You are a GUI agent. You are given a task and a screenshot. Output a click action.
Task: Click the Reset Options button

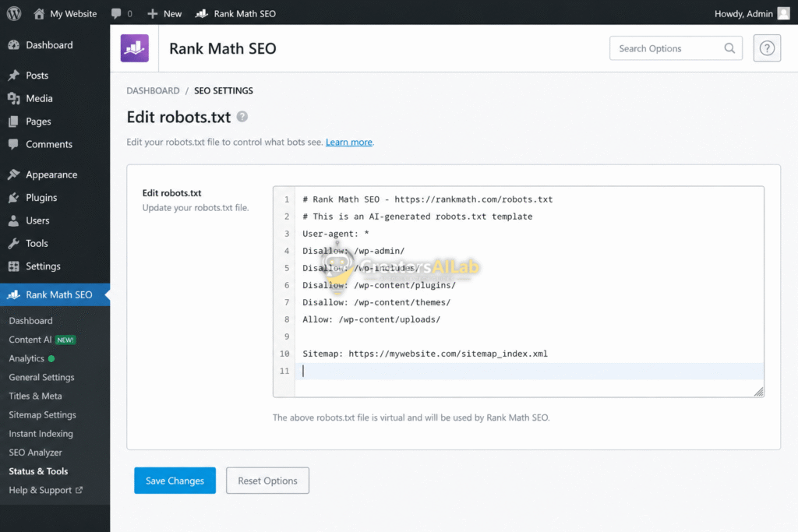pyautogui.click(x=267, y=480)
